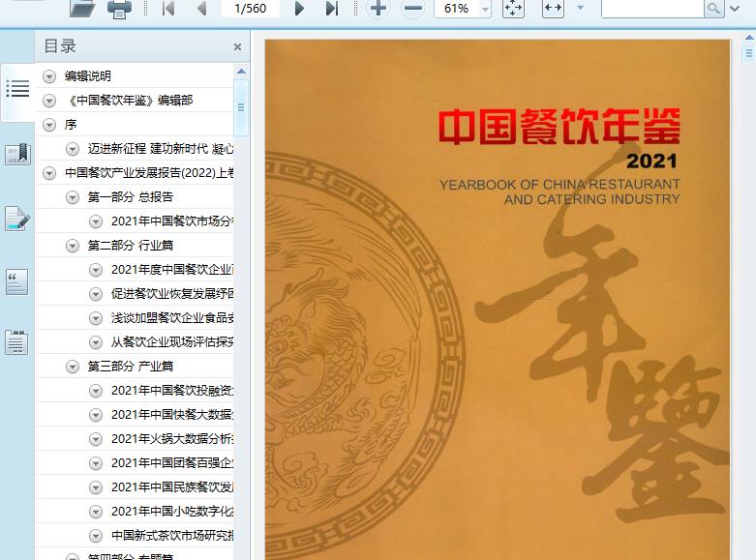756x560 pixels.
Task: Open 从餐饮企业现场评估探究 entry
Action: coord(172,342)
